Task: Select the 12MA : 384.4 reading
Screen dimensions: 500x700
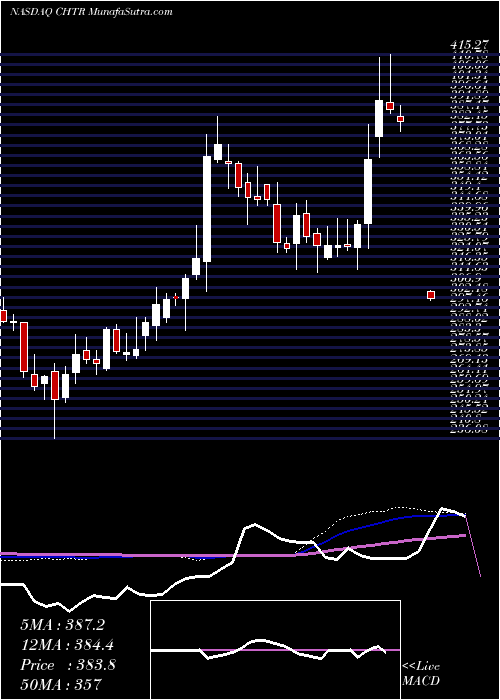Action: point(66,646)
